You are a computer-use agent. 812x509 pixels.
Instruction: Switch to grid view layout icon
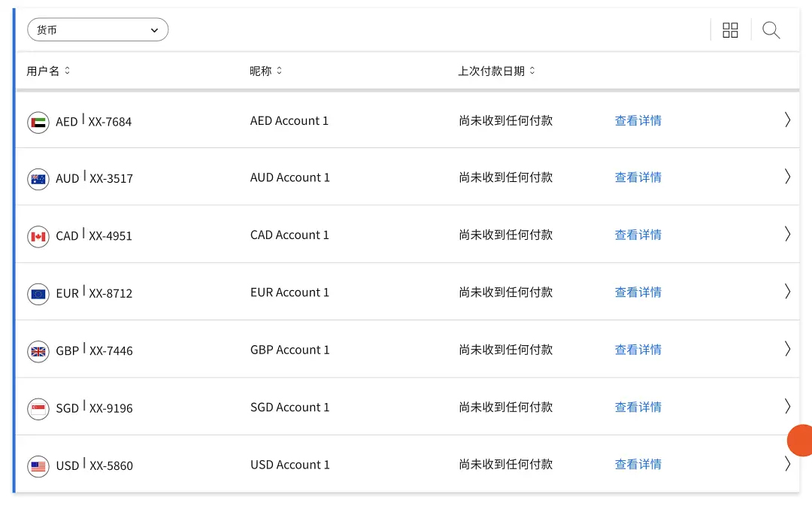coord(730,30)
